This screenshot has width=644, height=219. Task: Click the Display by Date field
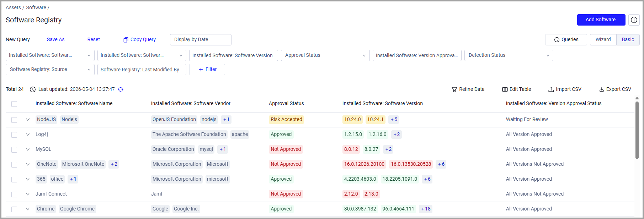point(201,40)
